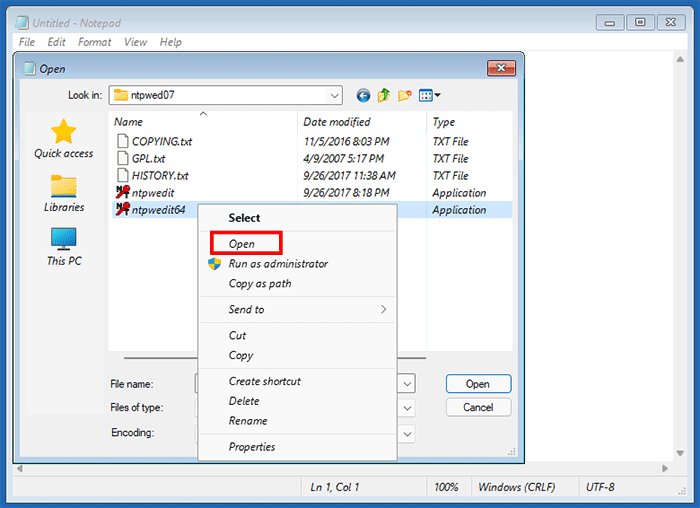The image size is (700, 508).
Task: Click Notepad's horizontal scrollbar right arrow
Action: tap(665, 468)
